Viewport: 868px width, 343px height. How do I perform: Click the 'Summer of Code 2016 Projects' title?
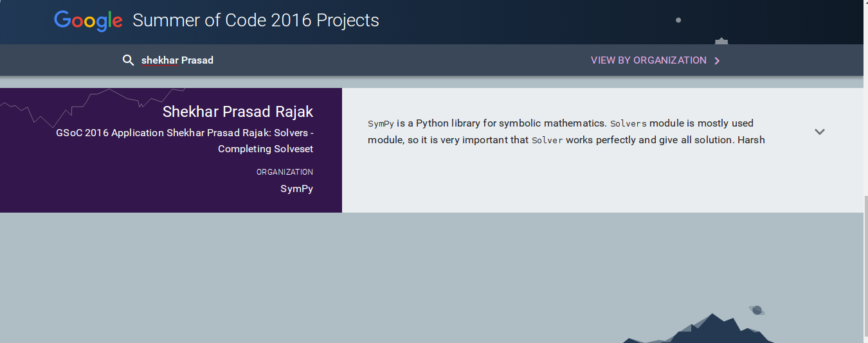pyautogui.click(x=256, y=21)
